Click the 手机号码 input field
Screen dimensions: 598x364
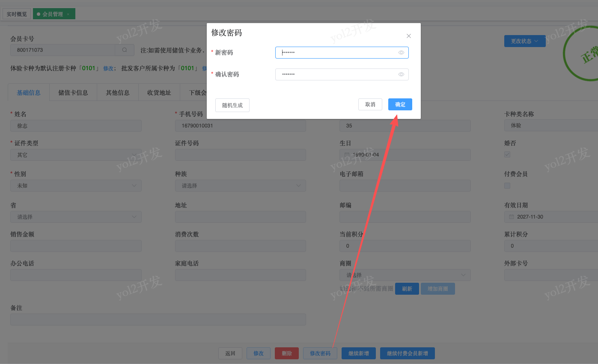pyautogui.click(x=241, y=126)
